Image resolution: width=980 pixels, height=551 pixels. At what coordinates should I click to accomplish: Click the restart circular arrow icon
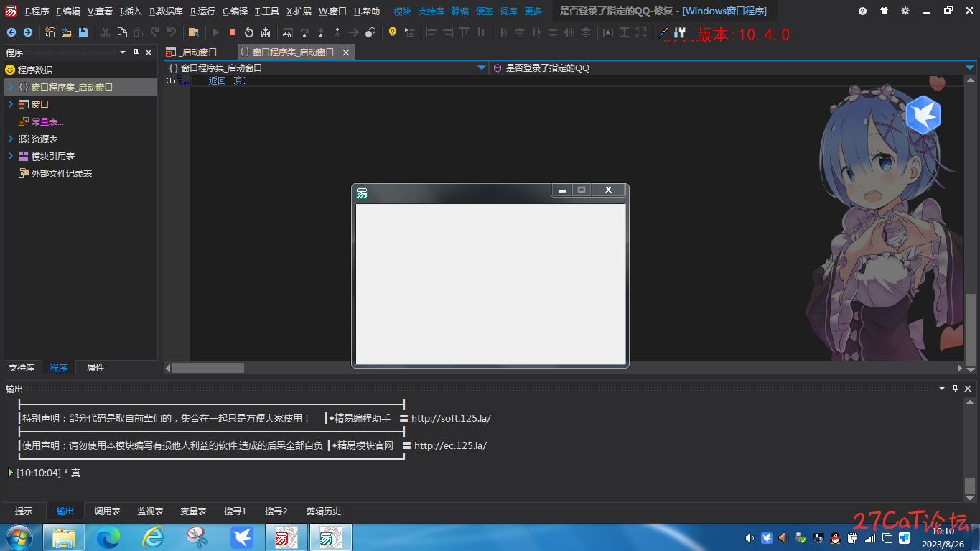point(249,32)
